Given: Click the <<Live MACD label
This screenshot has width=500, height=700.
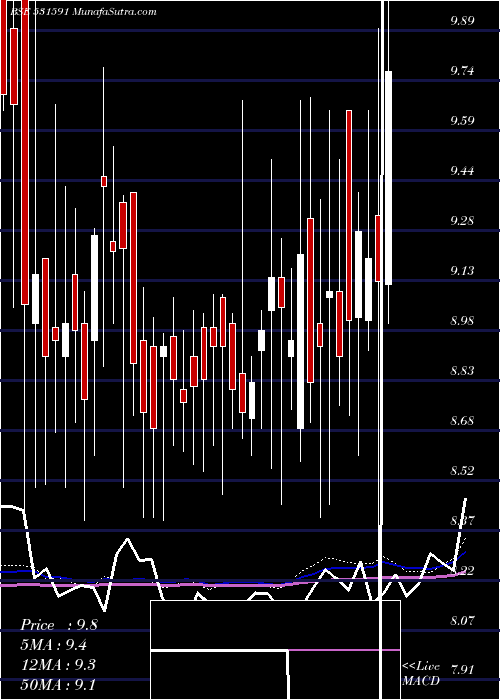Looking at the screenshot, I should 421,674.
